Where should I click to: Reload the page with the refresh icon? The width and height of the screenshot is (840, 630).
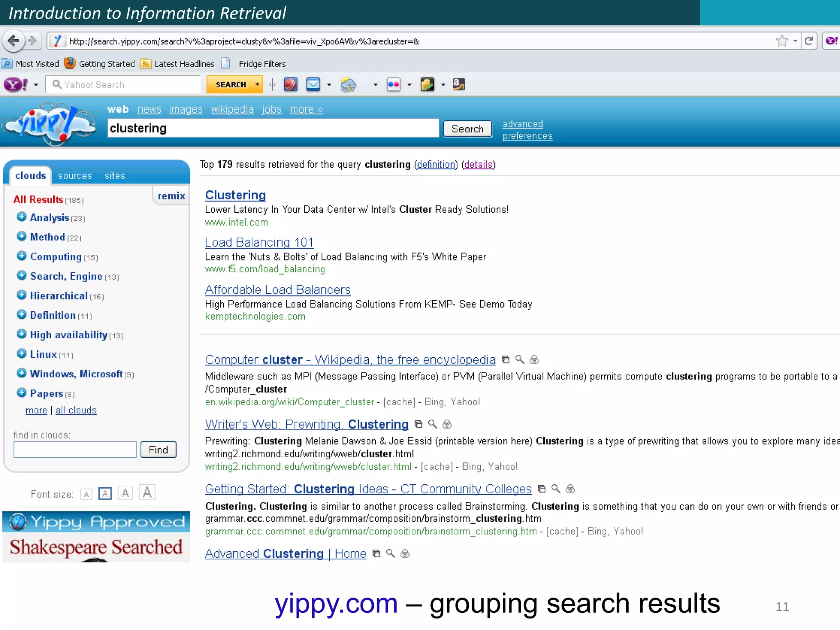pyautogui.click(x=809, y=41)
